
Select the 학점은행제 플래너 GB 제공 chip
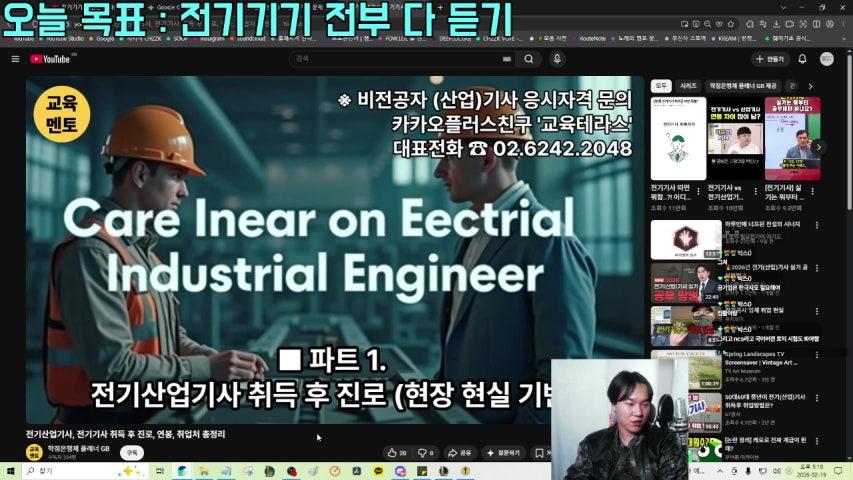point(743,86)
